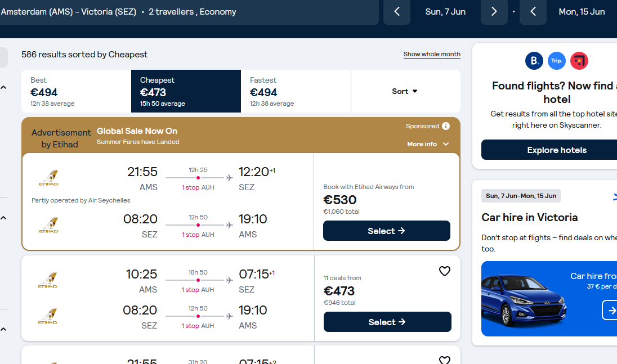This screenshot has width=617, height=364.
Task: Move return date earlier than Mon, 15 Jun
Action: [x=533, y=12]
